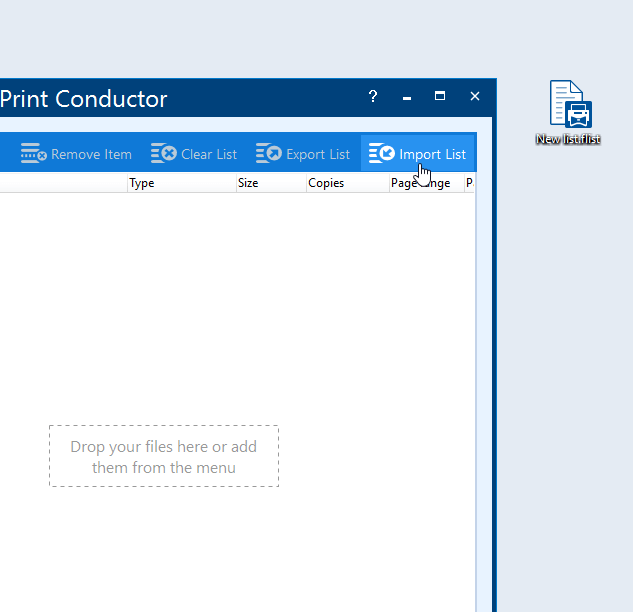The image size is (633, 612).
Task: Click the Remove Item toolbar button
Action: tap(76, 154)
